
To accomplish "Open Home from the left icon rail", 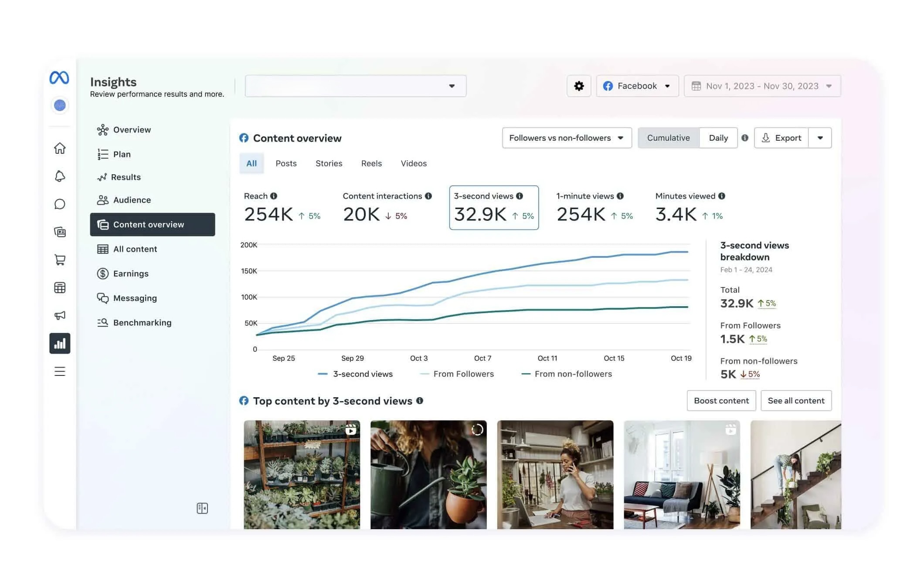I will pos(60,149).
